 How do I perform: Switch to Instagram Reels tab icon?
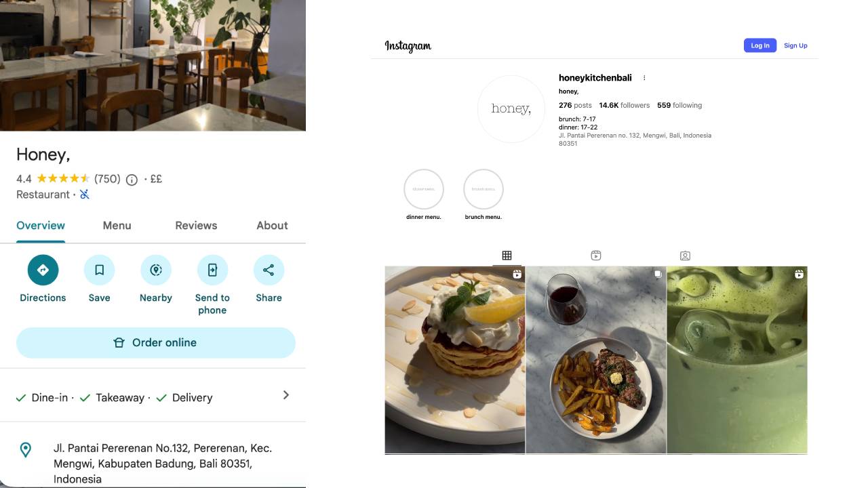pyautogui.click(x=596, y=256)
